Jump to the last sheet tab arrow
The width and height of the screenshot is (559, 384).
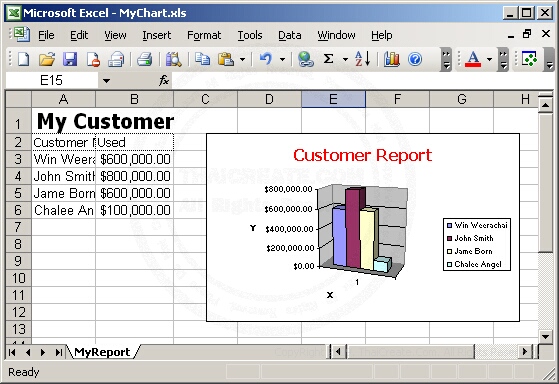(58, 352)
